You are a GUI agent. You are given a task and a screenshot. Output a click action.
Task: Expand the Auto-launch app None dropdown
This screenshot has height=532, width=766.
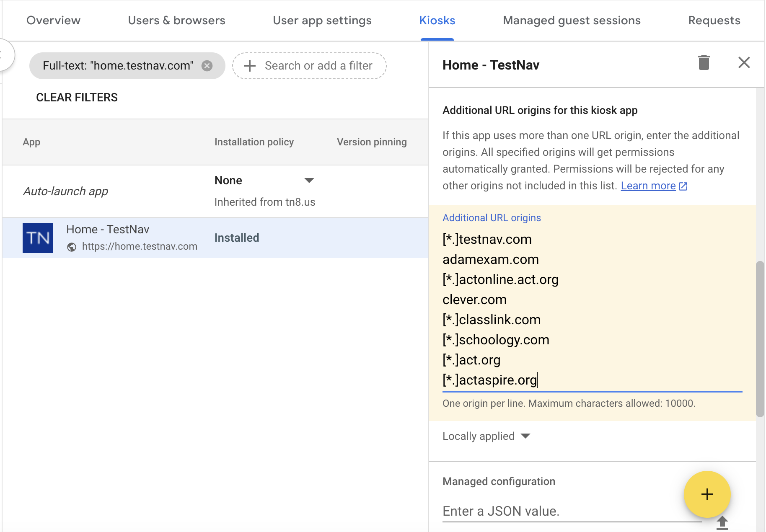coord(309,181)
